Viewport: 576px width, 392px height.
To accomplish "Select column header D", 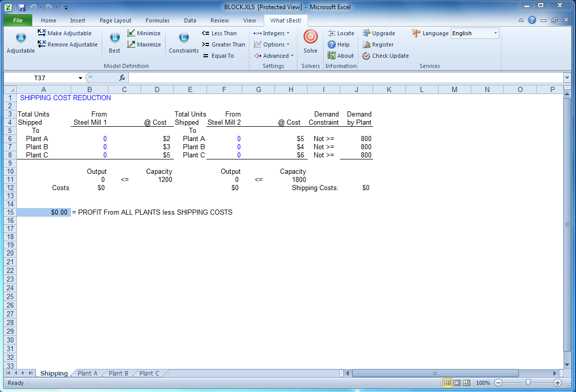I will pos(157,89).
